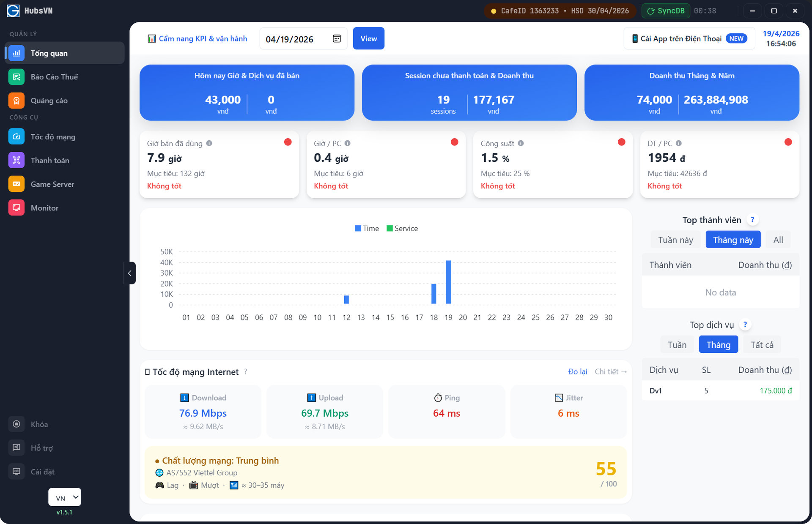Open the VN language dropdown

65,497
